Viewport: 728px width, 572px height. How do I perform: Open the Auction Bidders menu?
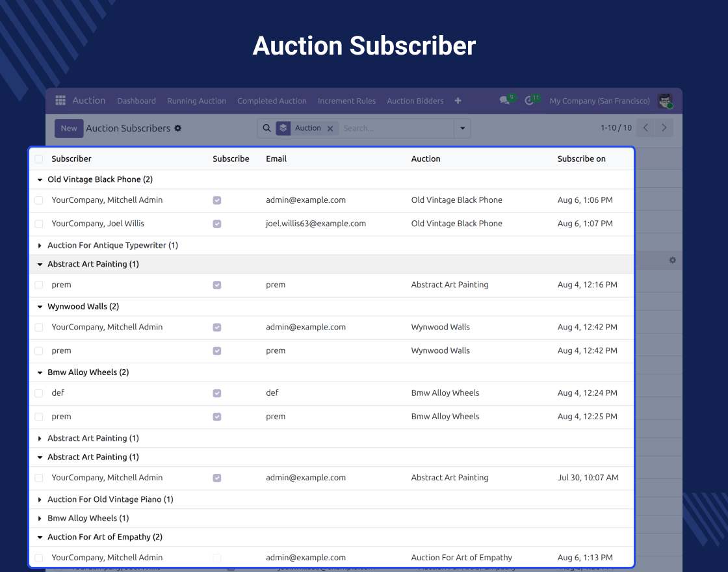415,101
